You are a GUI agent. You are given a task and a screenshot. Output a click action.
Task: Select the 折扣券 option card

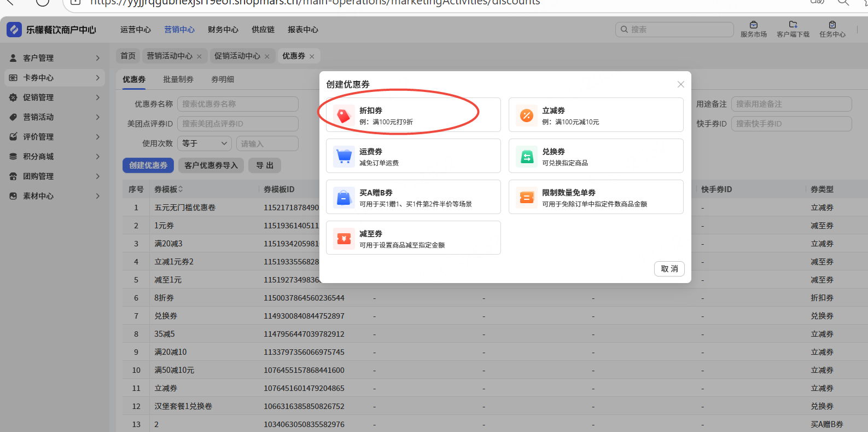coord(413,115)
